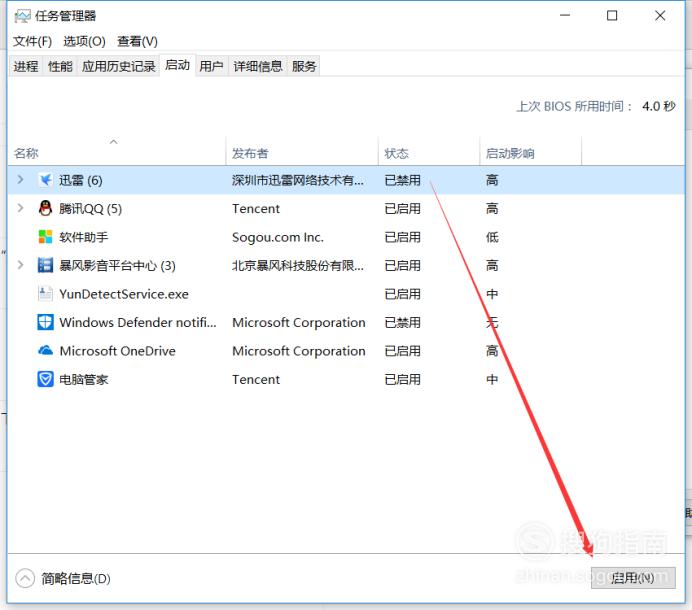Click 已禁用 status of Windows Defender row

[402, 322]
